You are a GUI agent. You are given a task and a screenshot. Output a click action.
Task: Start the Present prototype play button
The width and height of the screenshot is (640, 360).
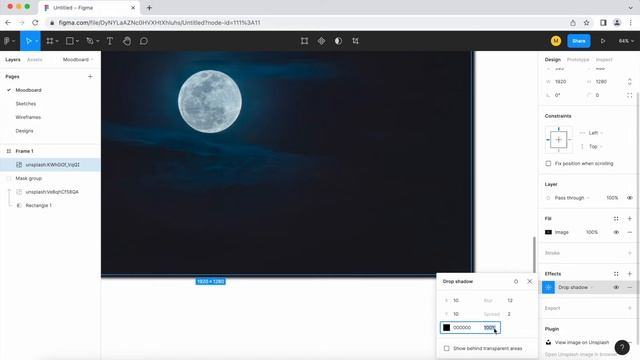click(603, 41)
